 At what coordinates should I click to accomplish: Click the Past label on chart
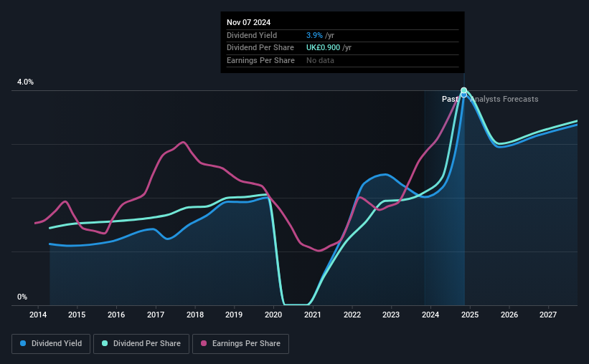click(x=450, y=99)
